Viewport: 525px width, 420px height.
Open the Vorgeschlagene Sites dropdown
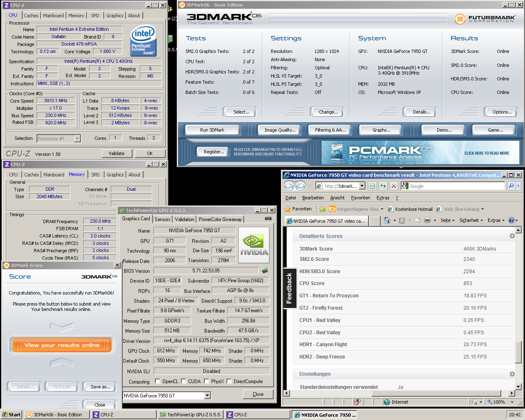tap(356, 209)
